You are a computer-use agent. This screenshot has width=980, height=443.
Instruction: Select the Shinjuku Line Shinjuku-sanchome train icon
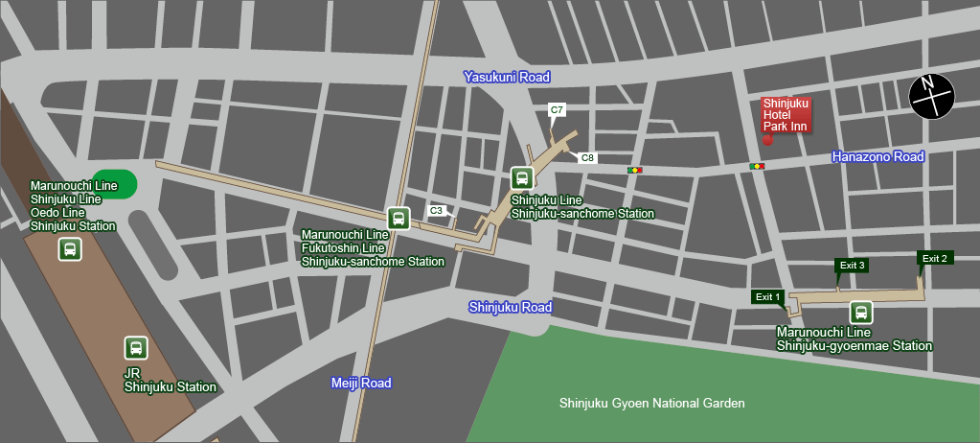[x=522, y=178]
